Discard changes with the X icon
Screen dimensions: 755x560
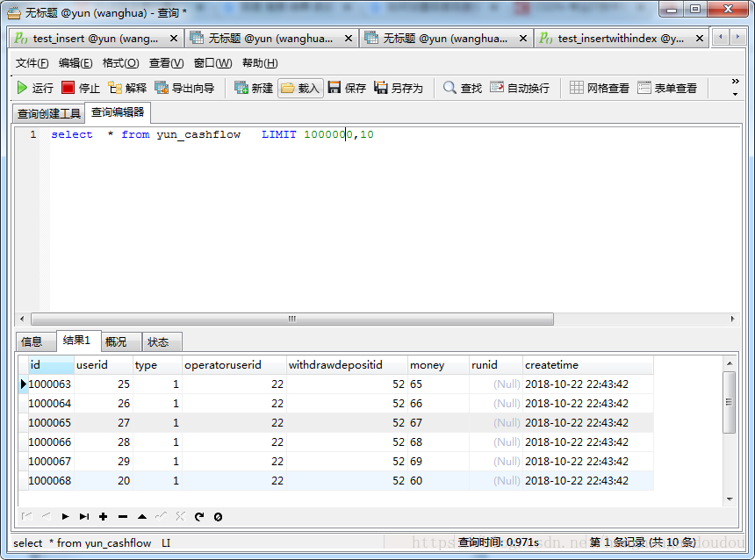180,517
